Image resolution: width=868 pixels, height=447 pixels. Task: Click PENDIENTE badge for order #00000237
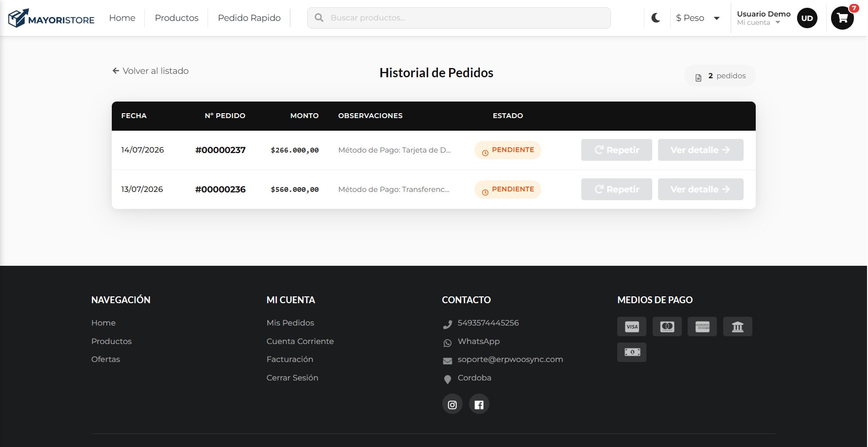click(x=508, y=150)
